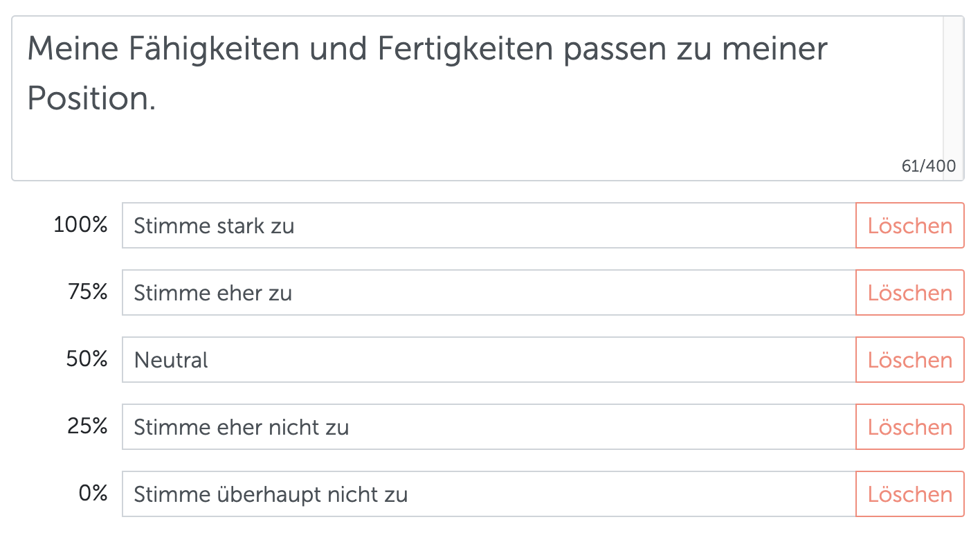Click the 0% percentage label
Screen dimensions: 980x533
[93, 494]
